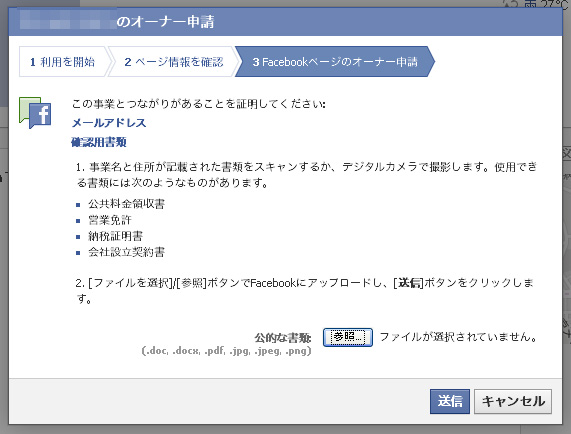Submit the claim with 送信 button
571x434 pixels.
pyautogui.click(x=450, y=401)
